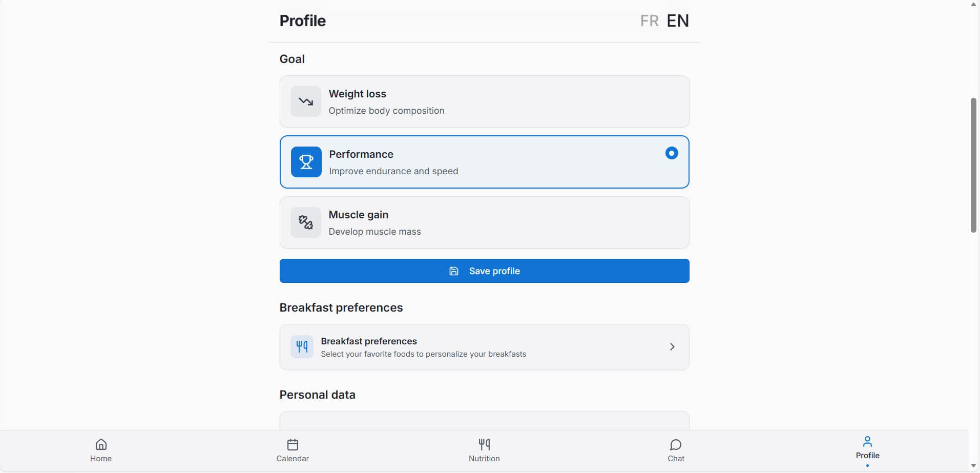Click the Profile person icon
The image size is (980, 473).
[x=867, y=441]
